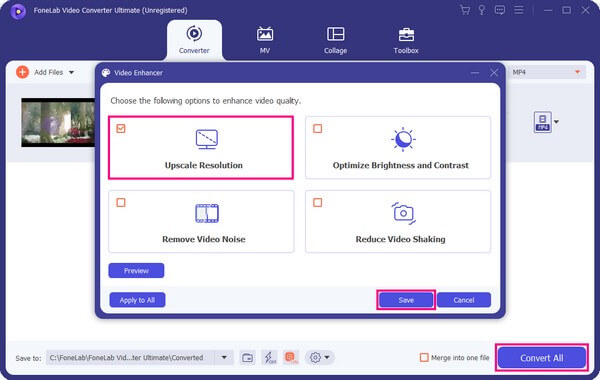Image resolution: width=600 pixels, height=380 pixels.
Task: Click the Save to path field
Action: [x=130, y=358]
